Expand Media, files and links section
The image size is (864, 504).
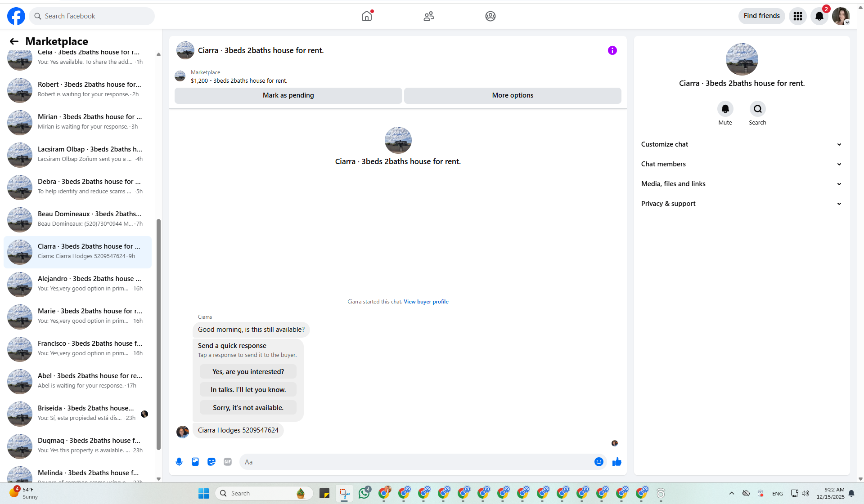click(742, 184)
